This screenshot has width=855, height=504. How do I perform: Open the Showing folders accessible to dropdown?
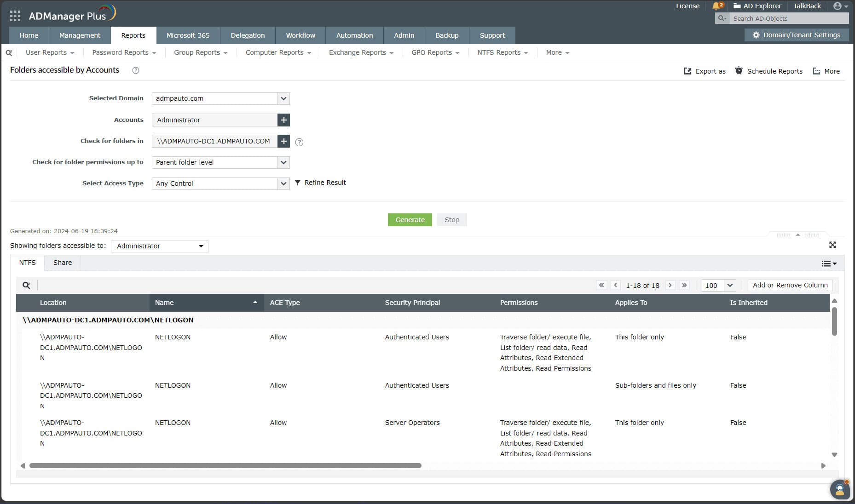point(160,246)
